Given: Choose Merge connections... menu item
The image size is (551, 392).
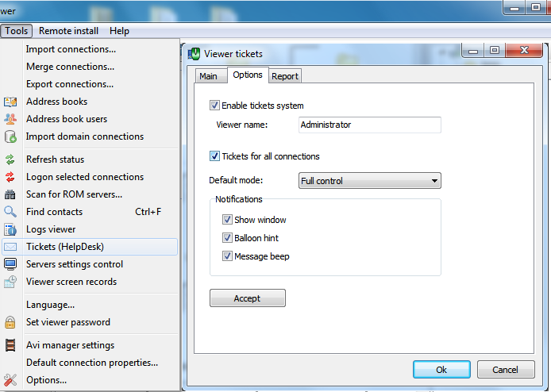Looking at the screenshot, I should (90, 67).
